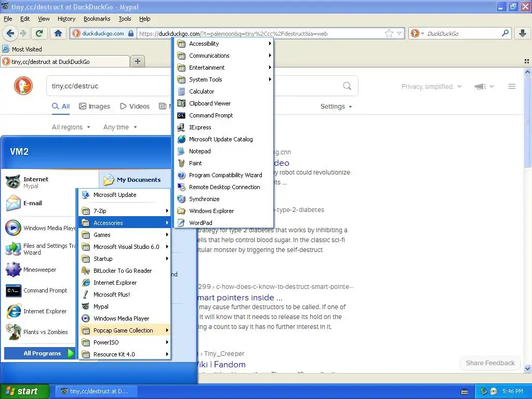
Task: Open Settings dropdown on DuckDuckGo
Action: click(336, 106)
